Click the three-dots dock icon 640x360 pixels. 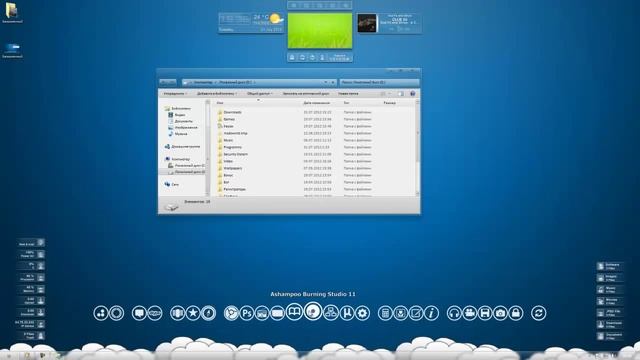[x=101, y=313]
